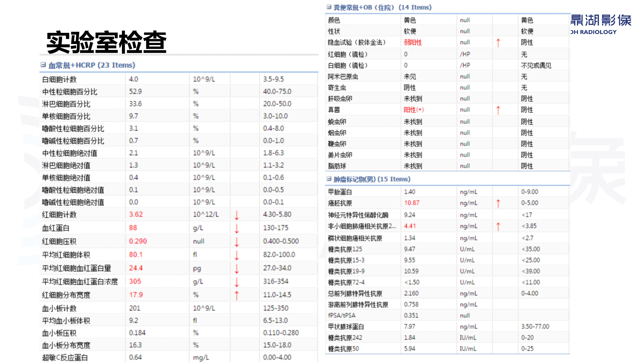This screenshot has width=644, height=362.
Task: Click the red value 10.87
Action: tap(412, 203)
